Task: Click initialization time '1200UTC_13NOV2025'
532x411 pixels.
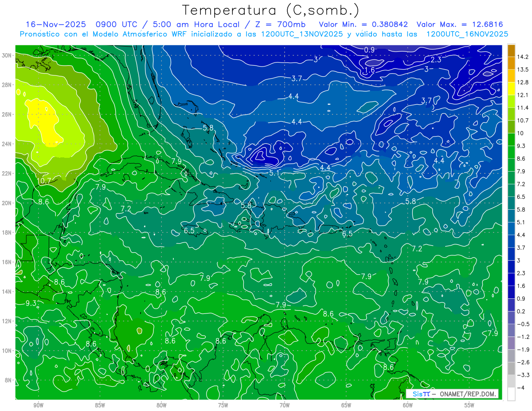Action: (x=301, y=34)
